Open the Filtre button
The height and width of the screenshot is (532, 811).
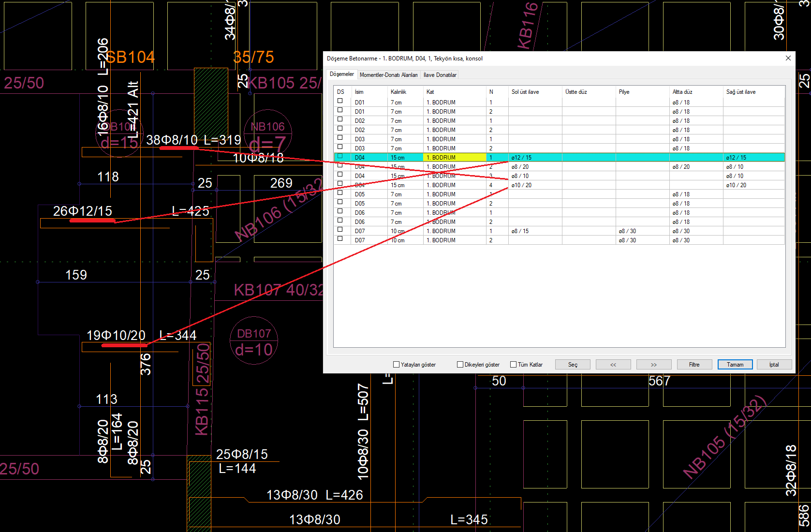coord(694,365)
